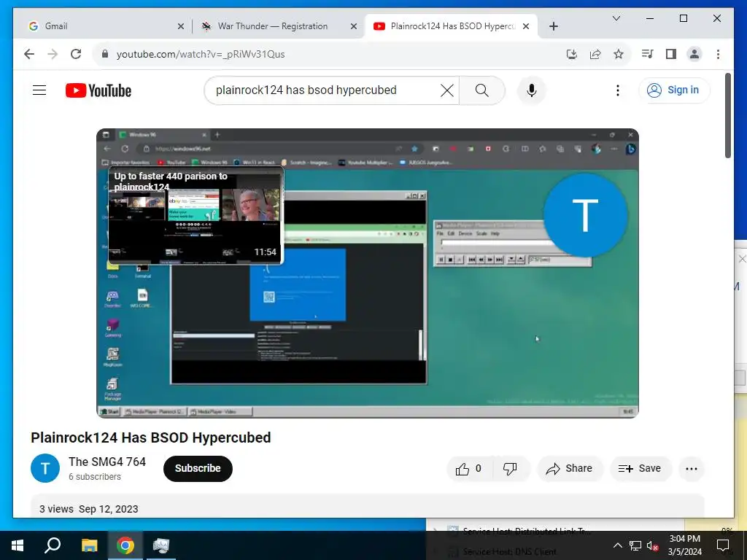This screenshot has width=747, height=560.
Task: Share this page from address bar
Action: click(595, 54)
